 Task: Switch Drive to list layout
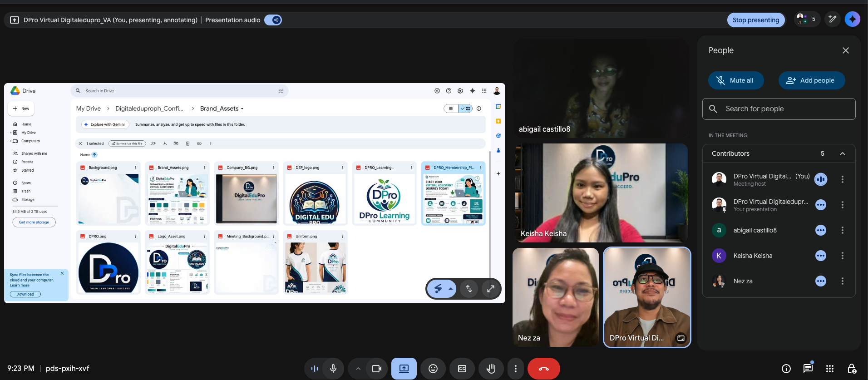pos(451,109)
